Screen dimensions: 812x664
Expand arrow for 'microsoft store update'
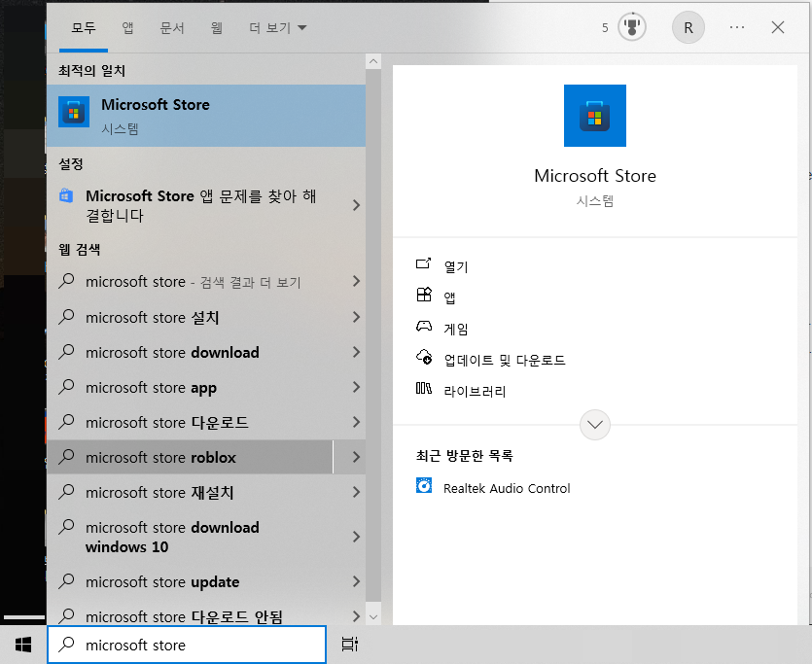(x=356, y=581)
